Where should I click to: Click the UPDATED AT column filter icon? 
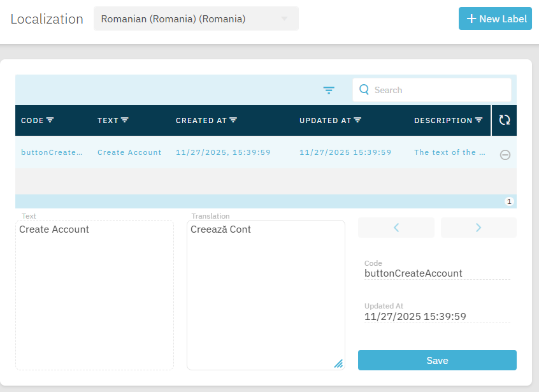[x=357, y=120]
